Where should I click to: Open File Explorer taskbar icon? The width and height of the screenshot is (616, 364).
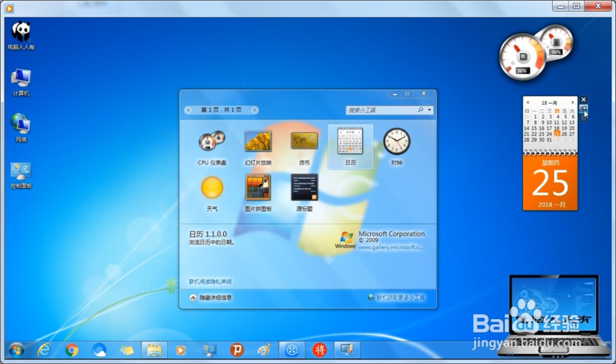point(154,349)
